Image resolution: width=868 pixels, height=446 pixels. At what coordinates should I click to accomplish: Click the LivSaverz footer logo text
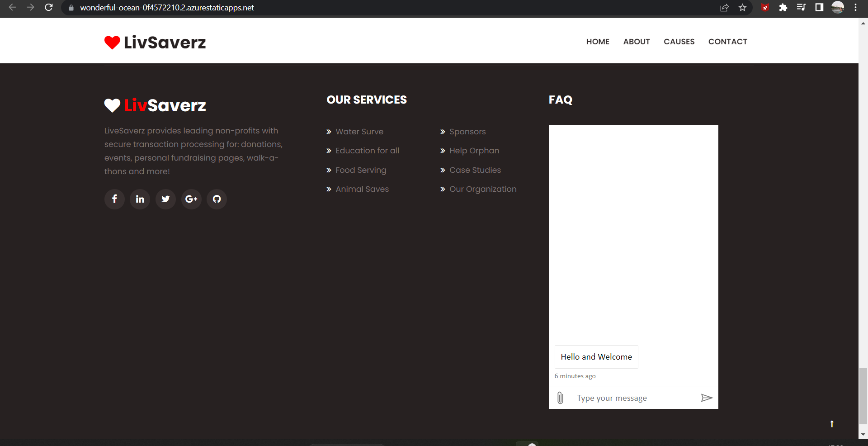click(x=165, y=105)
